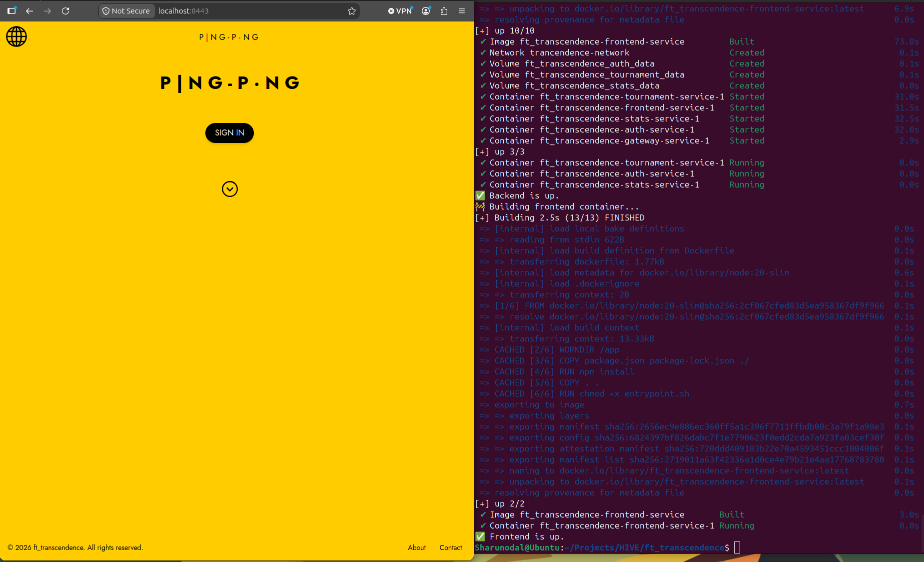Expand with the circled down chevron

tap(230, 189)
